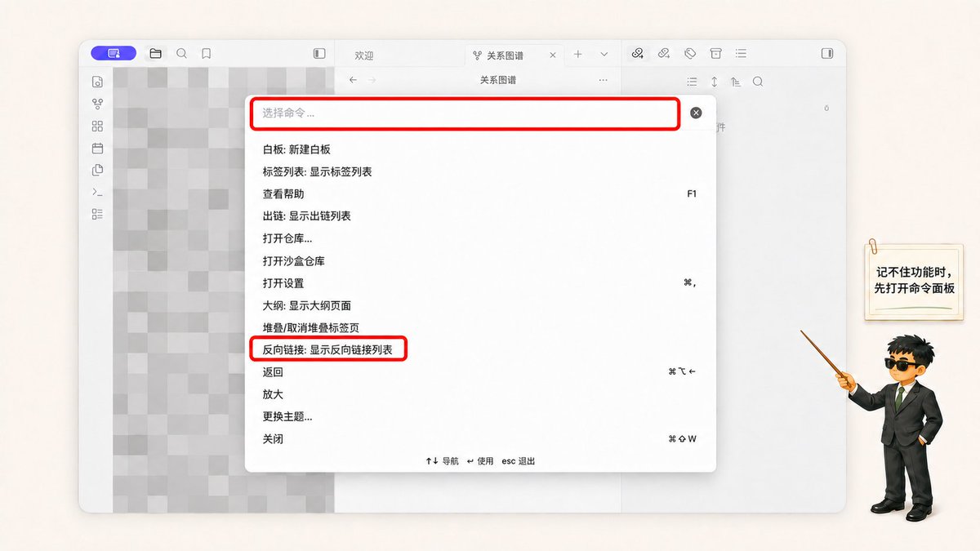Show search filter magnifier in right panel
Viewport: 980px width, 551px height.
(758, 82)
